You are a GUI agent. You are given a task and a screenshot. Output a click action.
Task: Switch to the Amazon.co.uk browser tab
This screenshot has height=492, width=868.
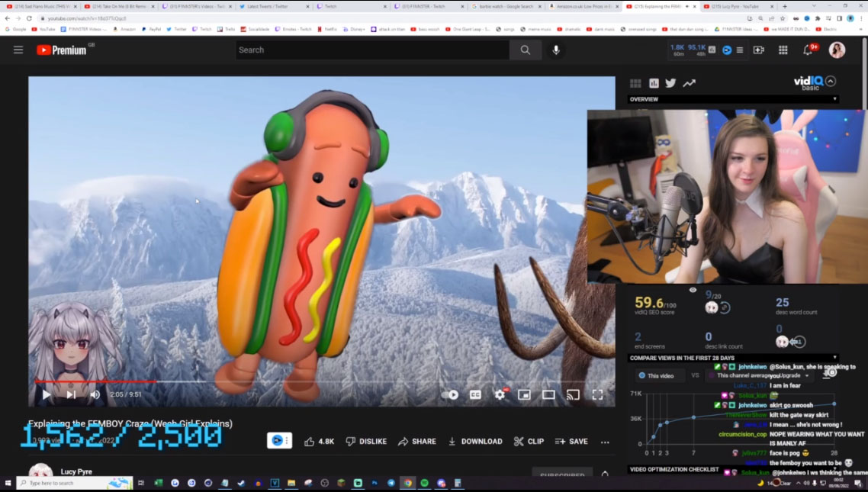click(x=583, y=7)
